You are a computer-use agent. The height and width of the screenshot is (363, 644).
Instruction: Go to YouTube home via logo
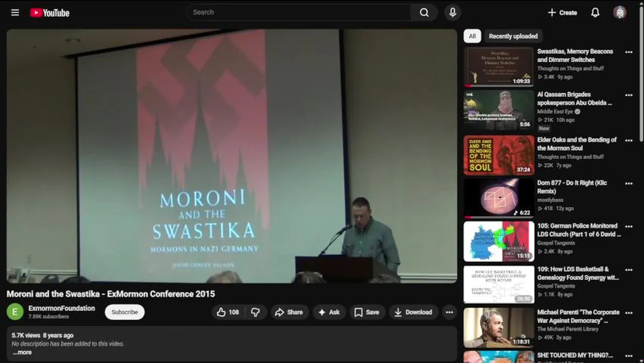[49, 13]
